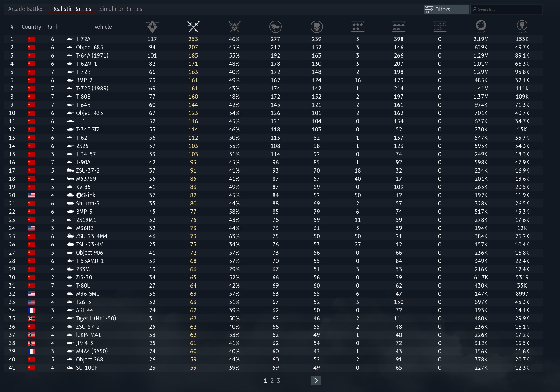The width and height of the screenshot is (560, 392).
Task: Click the T-80B vehicle name
Action: click(83, 97)
